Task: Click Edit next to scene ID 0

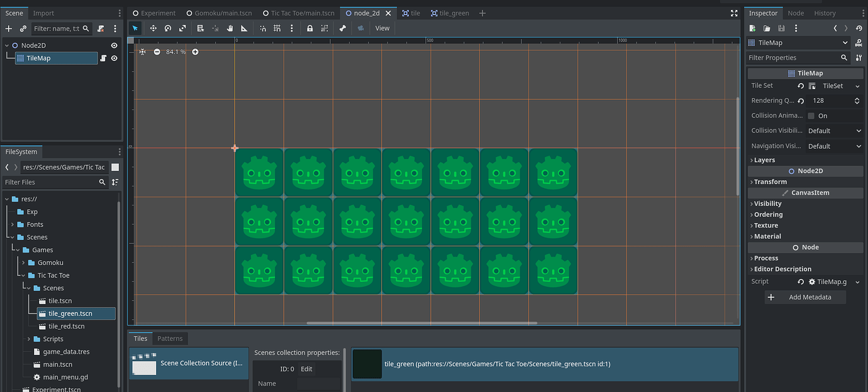Action: point(306,369)
